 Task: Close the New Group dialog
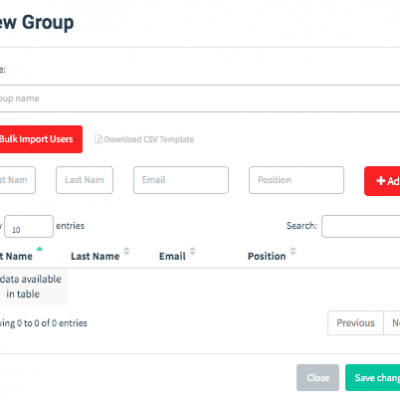point(318,377)
